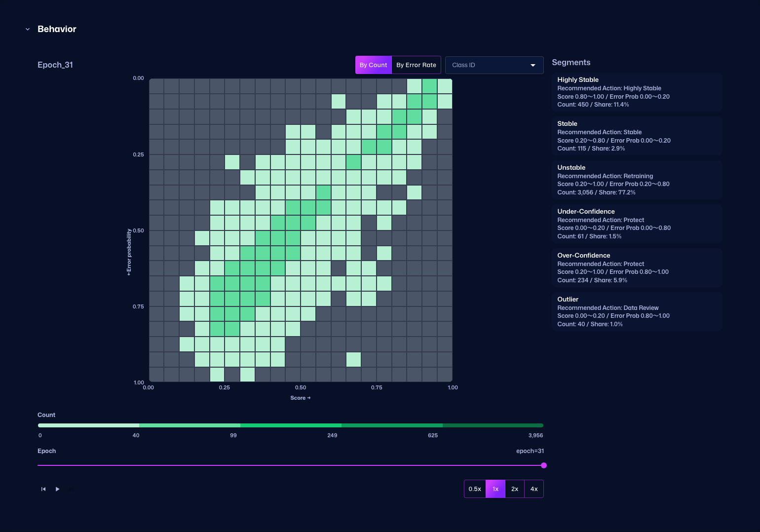Open the Stable segment card

637,136
